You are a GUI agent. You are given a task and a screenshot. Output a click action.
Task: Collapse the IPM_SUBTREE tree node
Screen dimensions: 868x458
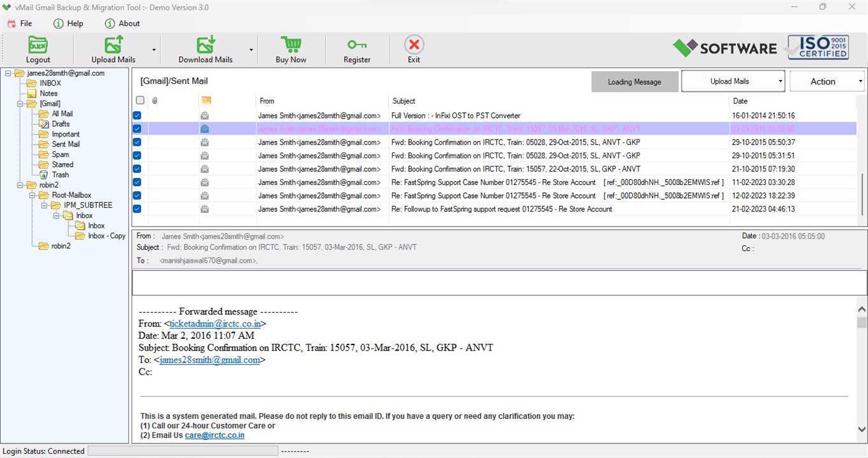coord(44,205)
